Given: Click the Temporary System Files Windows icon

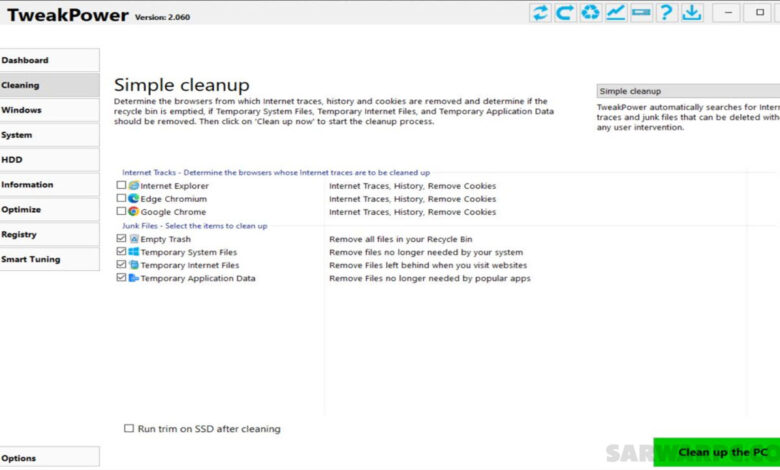Looking at the screenshot, I should pos(133,252).
